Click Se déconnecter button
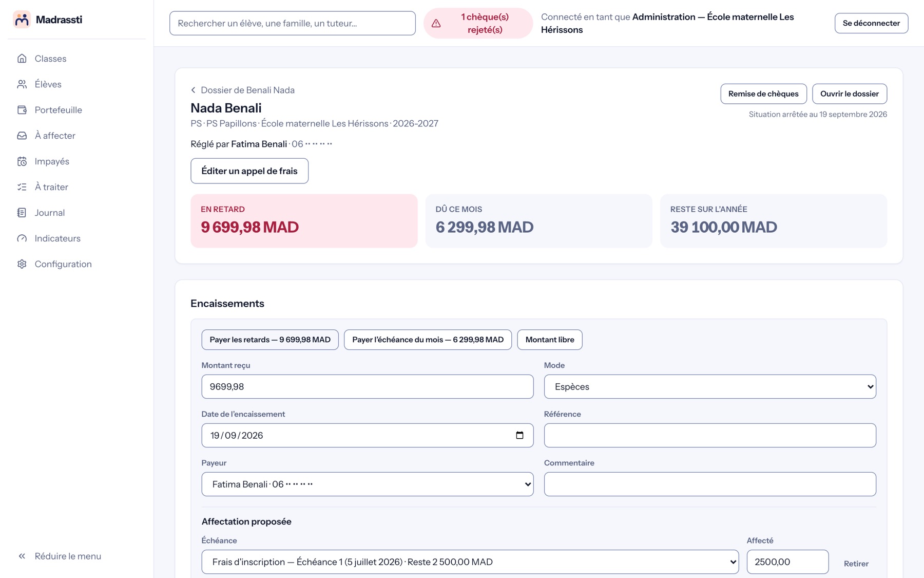 [871, 23]
